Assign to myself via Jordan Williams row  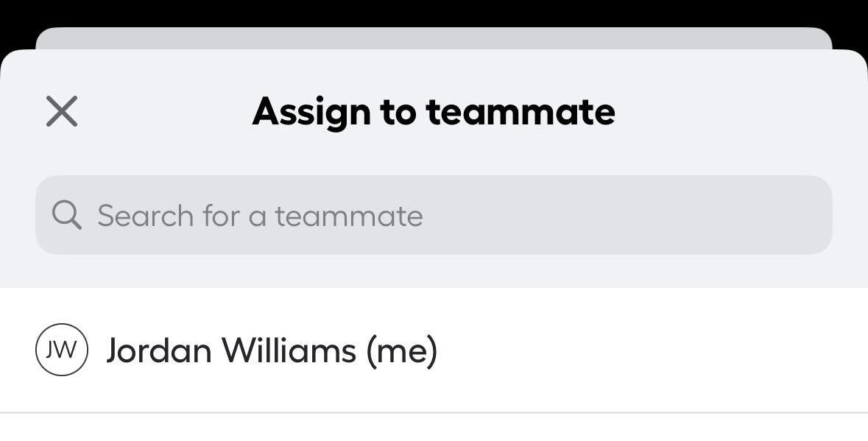tap(434, 350)
